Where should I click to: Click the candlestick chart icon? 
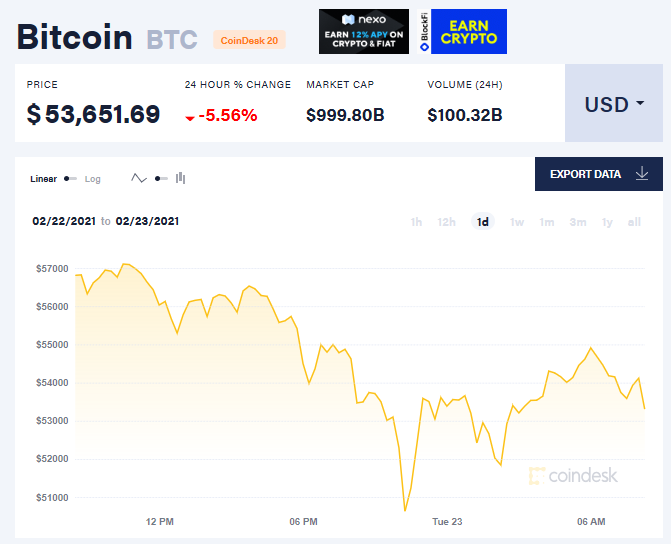coord(181,178)
